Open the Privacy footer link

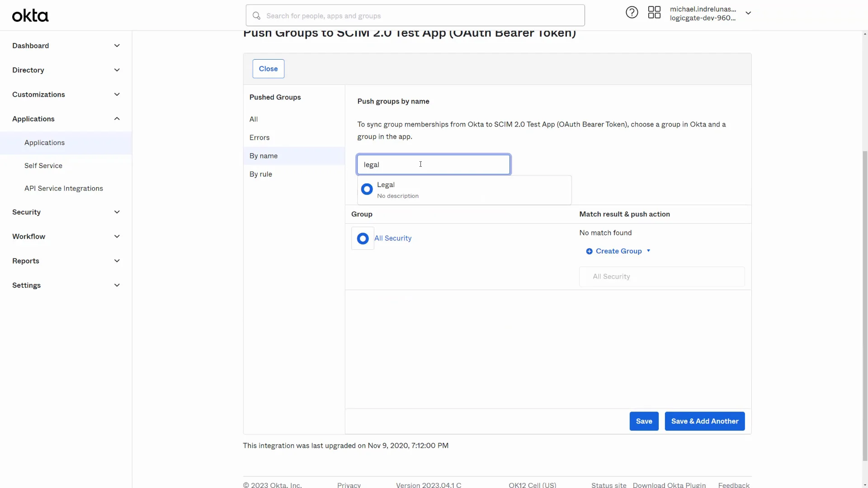[x=349, y=485]
